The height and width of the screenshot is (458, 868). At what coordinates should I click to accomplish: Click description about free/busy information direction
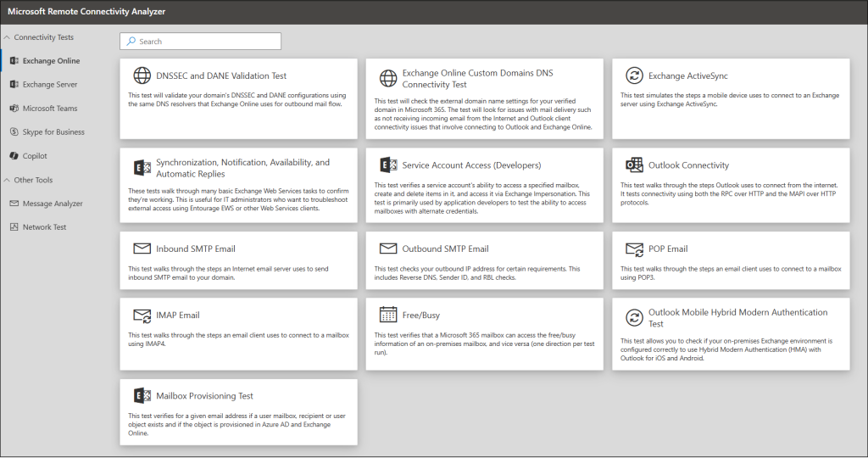tap(484, 343)
